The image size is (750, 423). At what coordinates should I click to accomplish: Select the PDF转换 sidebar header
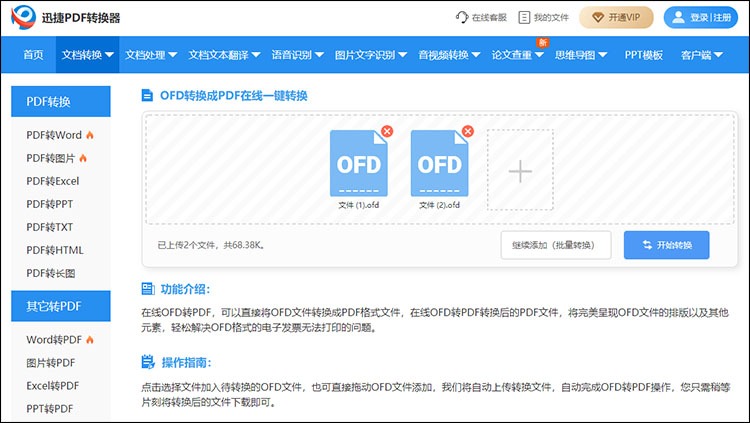[x=61, y=101]
